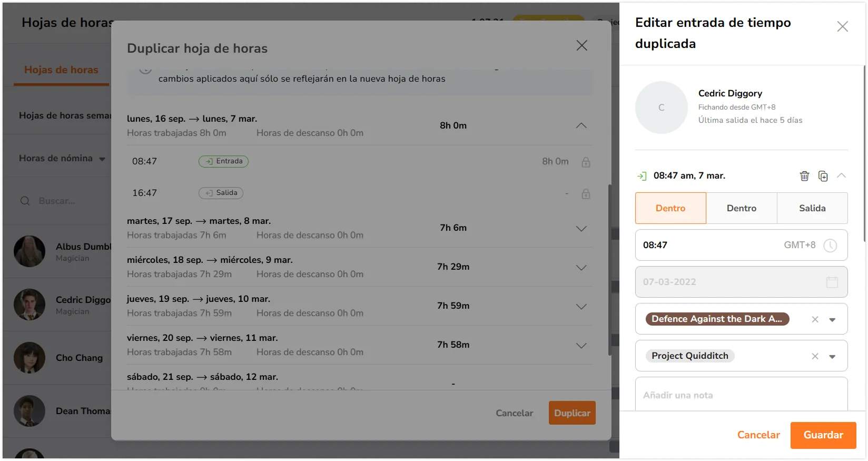The image size is (868, 461).
Task: Click lock icon on 16:47 Salida row
Action: coord(586,194)
